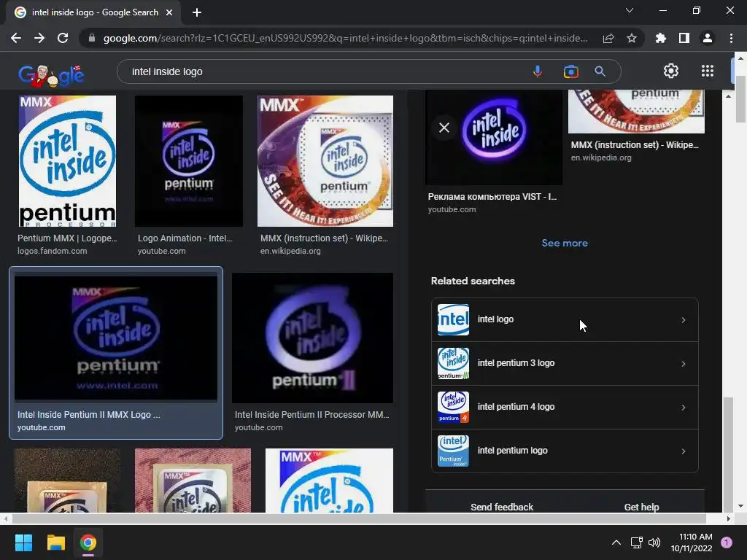This screenshot has width=747, height=560.
Task: Open Intel Inside Pentium II Processor thumbnail
Action: [312, 338]
